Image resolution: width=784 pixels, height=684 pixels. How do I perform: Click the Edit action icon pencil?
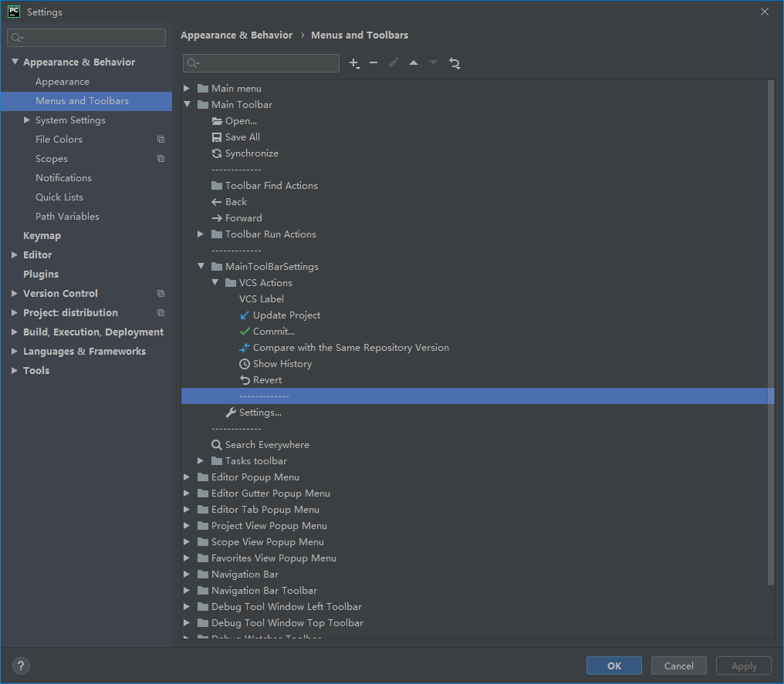[x=394, y=62]
